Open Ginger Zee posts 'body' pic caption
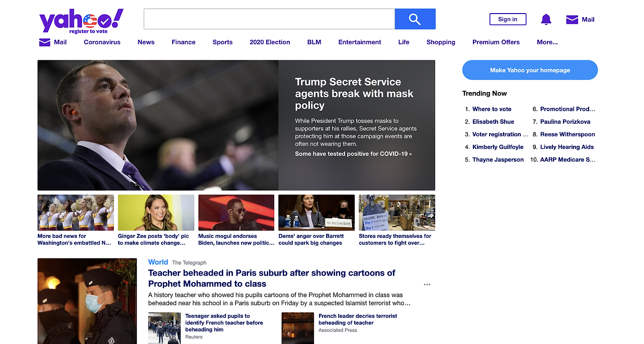 (153, 239)
